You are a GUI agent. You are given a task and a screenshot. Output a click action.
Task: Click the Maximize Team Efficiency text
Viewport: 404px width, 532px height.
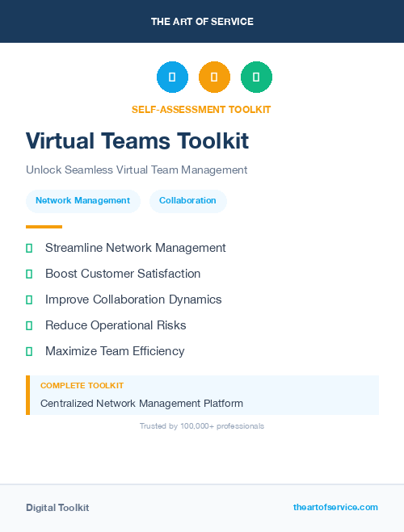pos(115,351)
